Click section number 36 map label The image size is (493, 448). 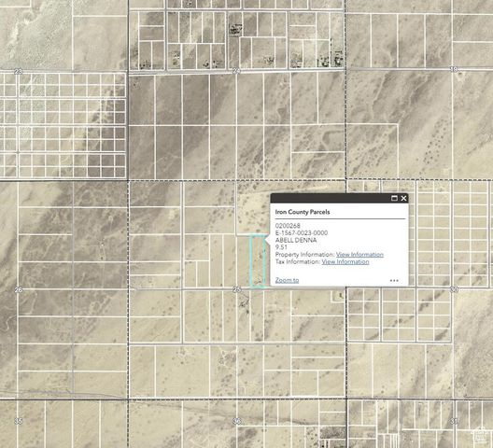coord(237,421)
